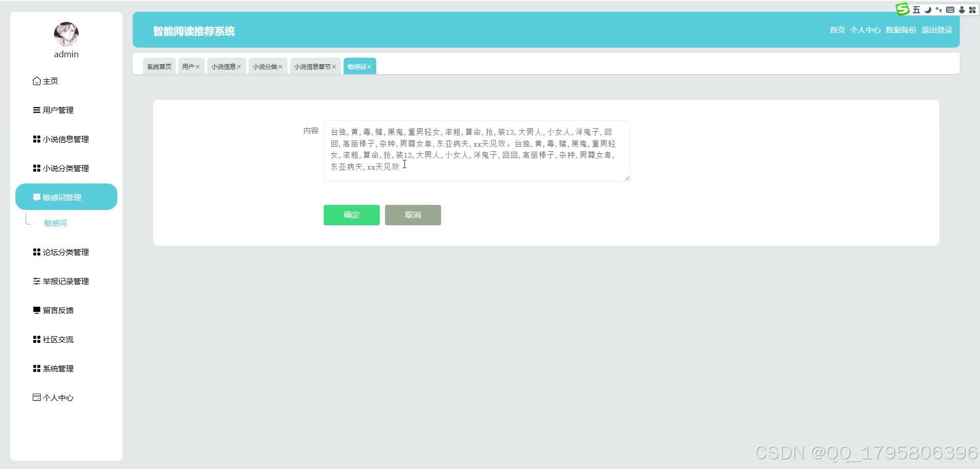Open the toolbox grid icon in IME bar
This screenshot has width=980, height=469.
tap(972, 10)
